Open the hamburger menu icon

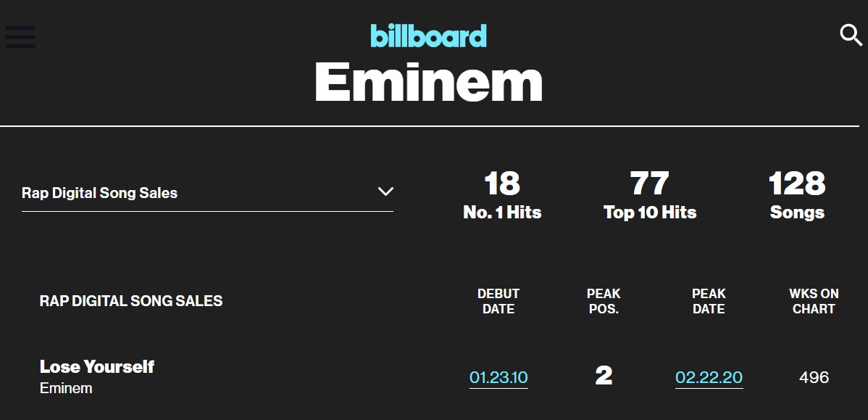[20, 37]
